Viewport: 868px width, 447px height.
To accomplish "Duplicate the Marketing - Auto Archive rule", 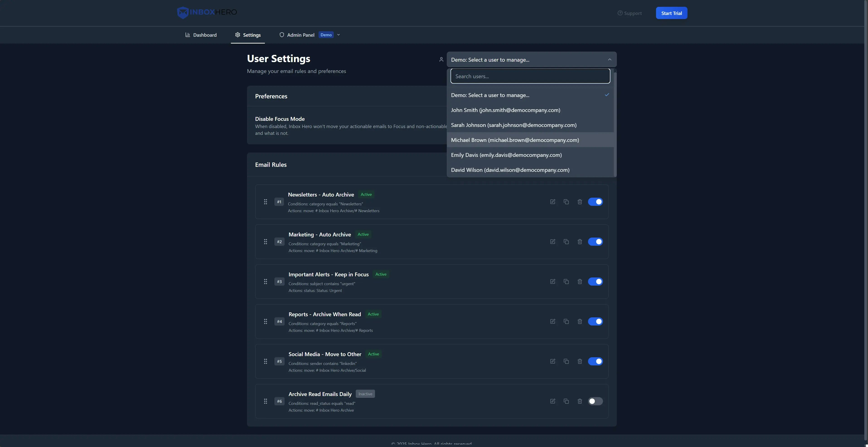I will click(566, 242).
